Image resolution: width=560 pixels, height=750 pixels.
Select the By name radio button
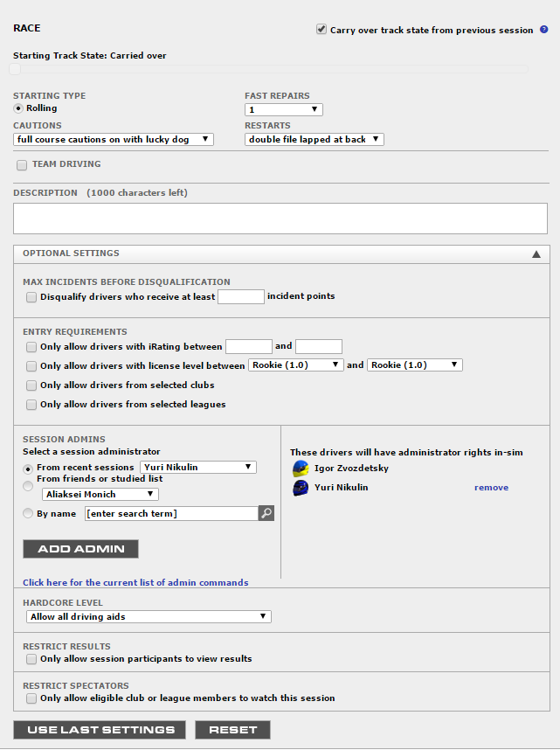click(28, 513)
